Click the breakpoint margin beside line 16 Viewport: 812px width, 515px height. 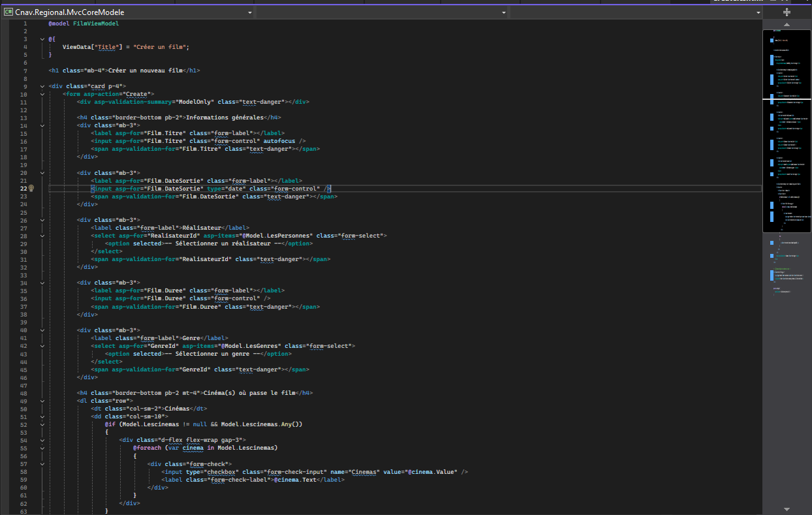click(7, 140)
